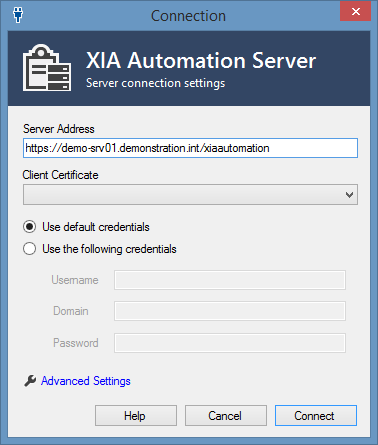Open the Client Certificate dropdown
This screenshot has width=378, height=445.
click(190, 194)
